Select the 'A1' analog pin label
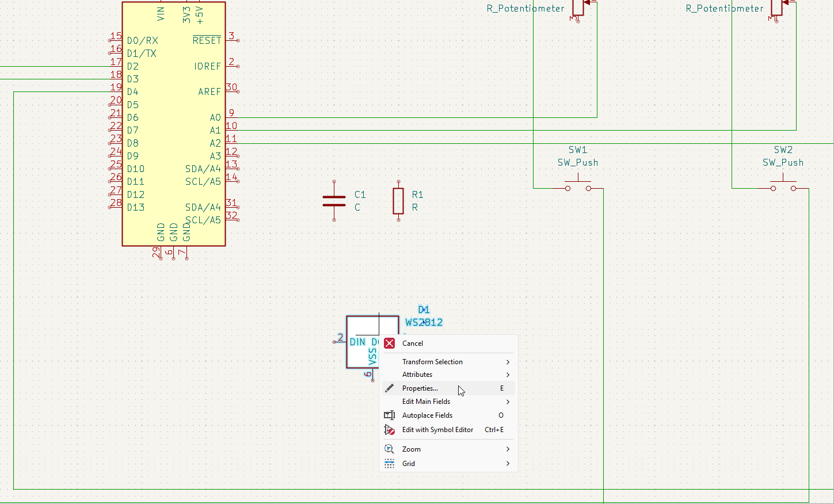Viewport: 834px width, 504px height. 215,130
